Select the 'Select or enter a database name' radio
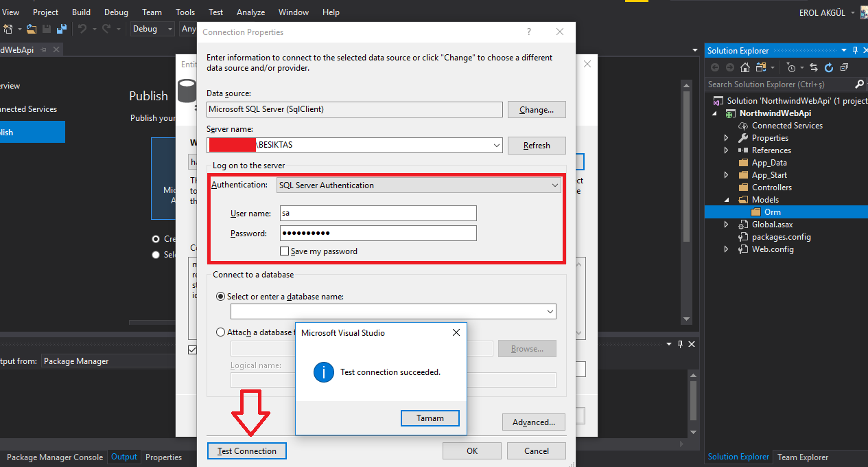Image resolution: width=868 pixels, height=467 pixels. point(220,297)
